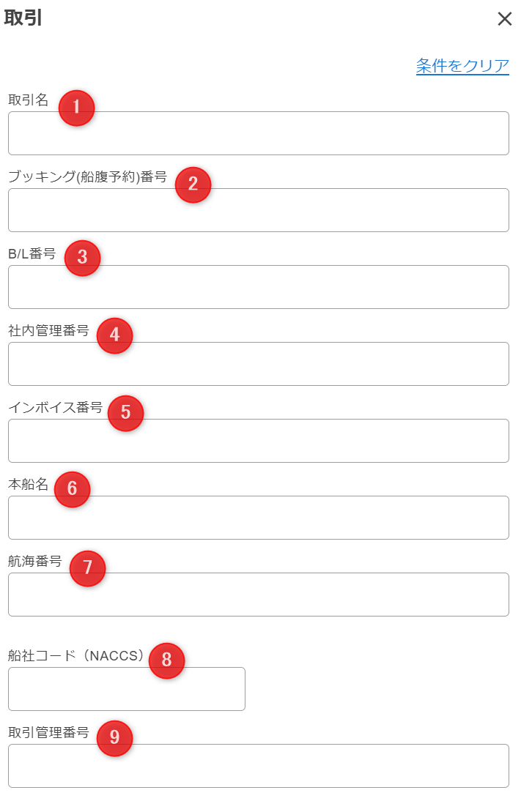
Task: Close the 取引 filter panel
Action: 504,19
